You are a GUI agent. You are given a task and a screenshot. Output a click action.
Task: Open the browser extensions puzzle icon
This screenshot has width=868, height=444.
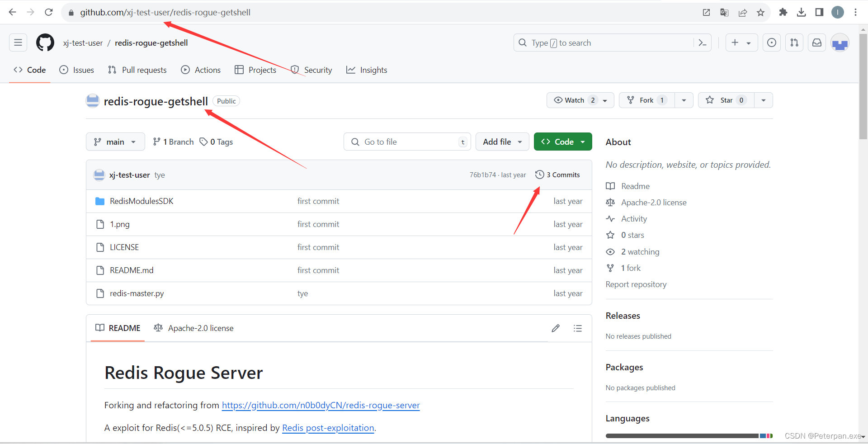783,12
